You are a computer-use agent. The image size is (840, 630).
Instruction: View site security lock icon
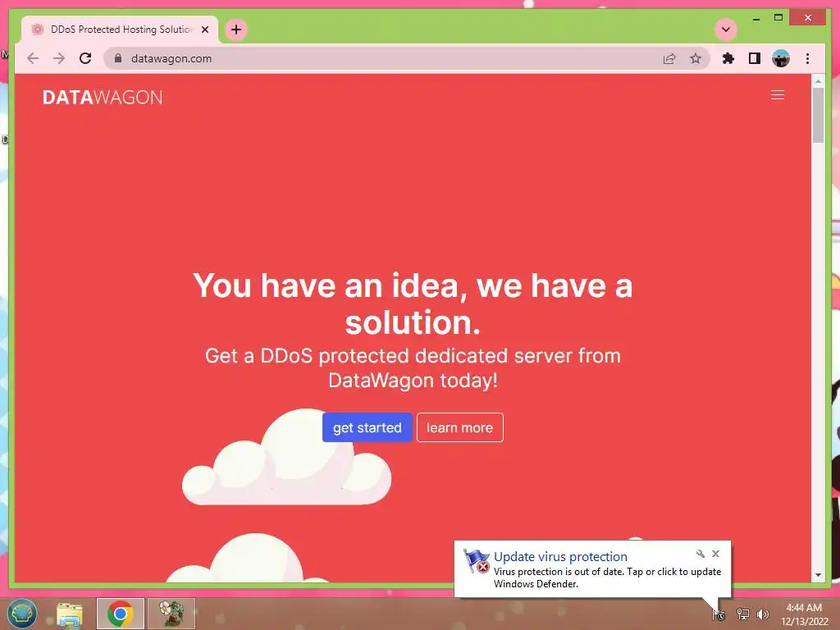pos(118,58)
